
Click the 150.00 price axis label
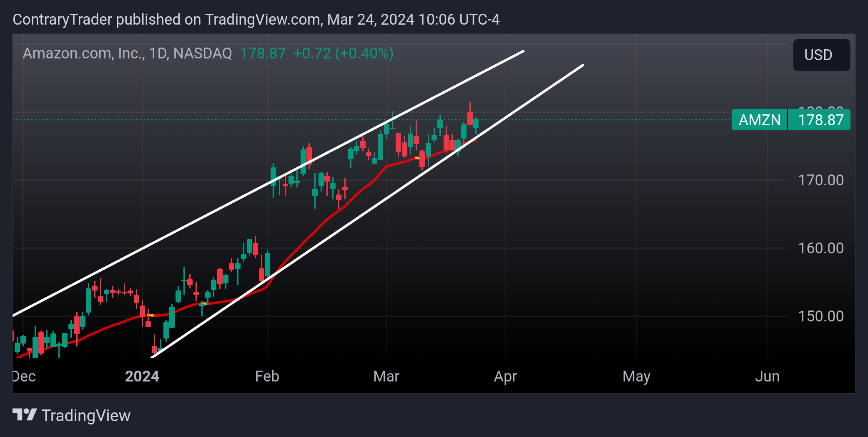pos(820,316)
